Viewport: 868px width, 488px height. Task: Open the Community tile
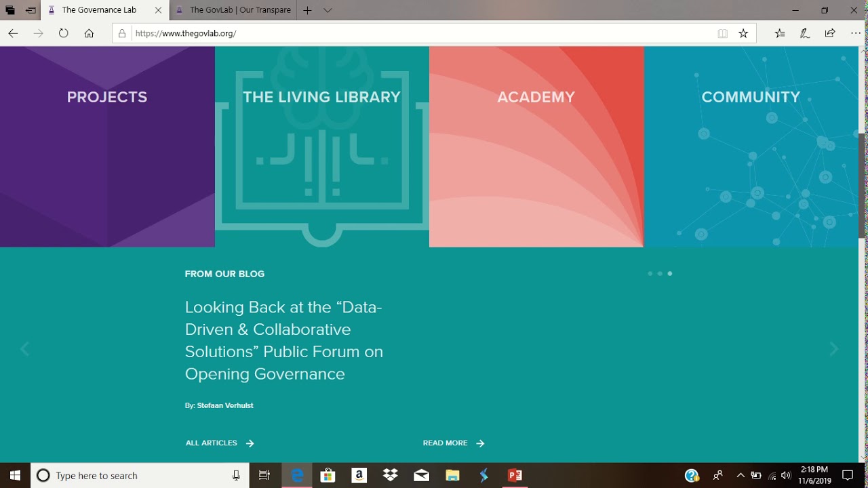coord(751,146)
